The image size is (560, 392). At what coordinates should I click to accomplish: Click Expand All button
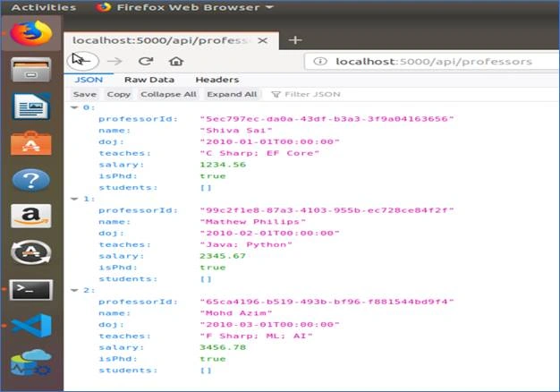pyautogui.click(x=233, y=94)
